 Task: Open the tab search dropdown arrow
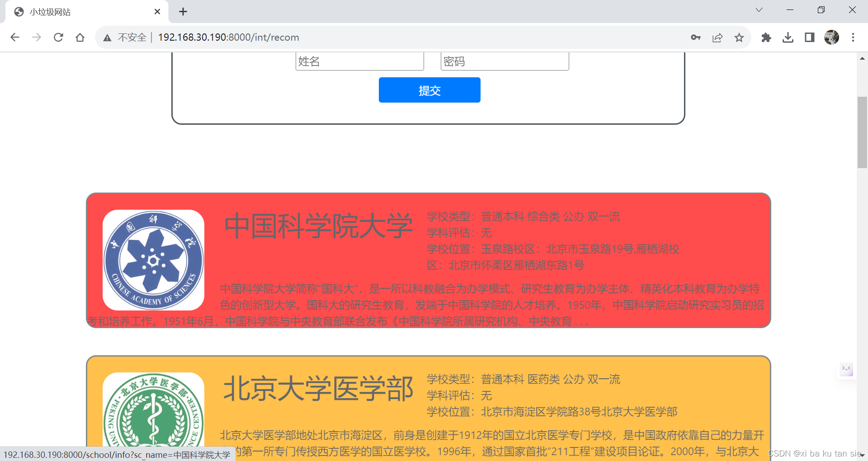(x=759, y=9)
